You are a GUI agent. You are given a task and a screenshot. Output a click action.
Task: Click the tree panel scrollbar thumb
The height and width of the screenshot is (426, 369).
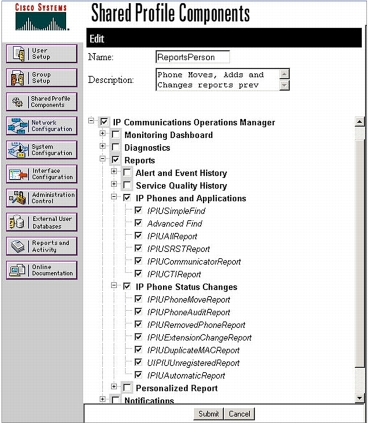359,253
